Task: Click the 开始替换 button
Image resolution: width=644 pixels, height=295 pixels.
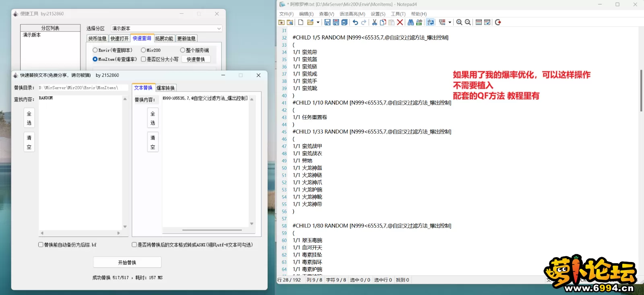Action: [x=127, y=262]
